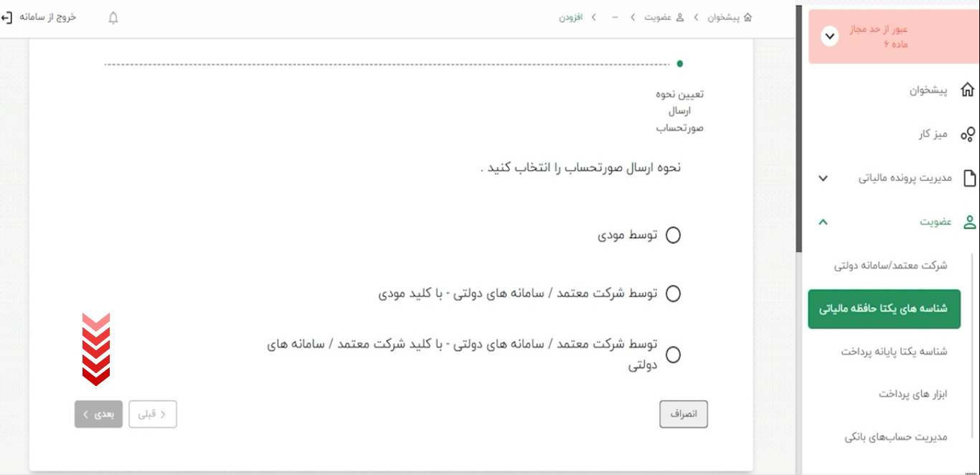Collapse the عضویت section chevron
980x475 pixels.
(823, 222)
